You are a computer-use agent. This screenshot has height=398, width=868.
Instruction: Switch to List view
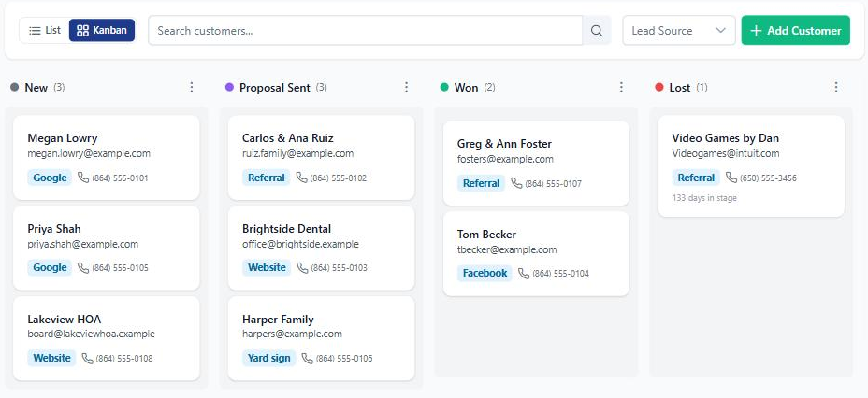point(44,31)
